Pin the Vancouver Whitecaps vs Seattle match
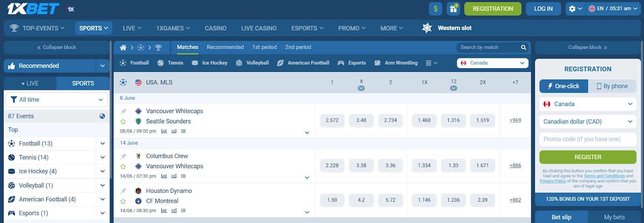 pos(123,111)
